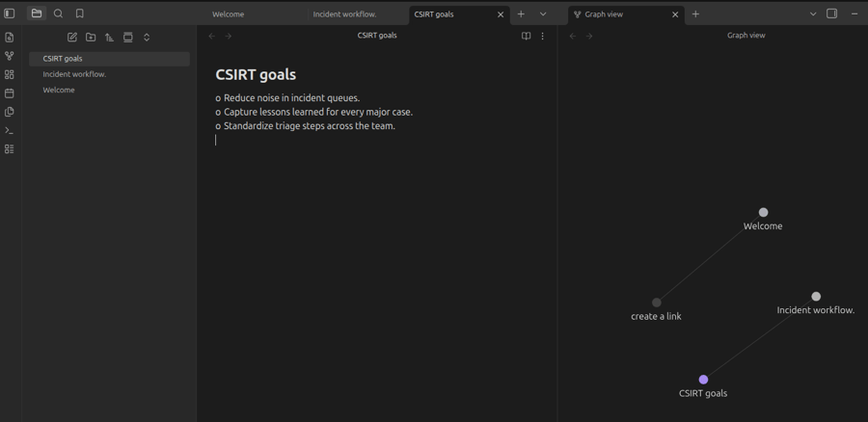Open quick switcher in the ribbon

point(10,38)
